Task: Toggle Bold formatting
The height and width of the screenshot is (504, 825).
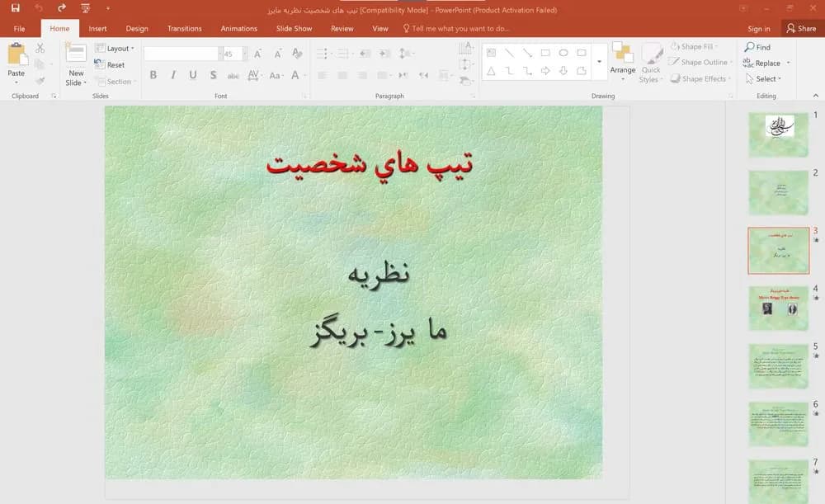Action: point(153,75)
